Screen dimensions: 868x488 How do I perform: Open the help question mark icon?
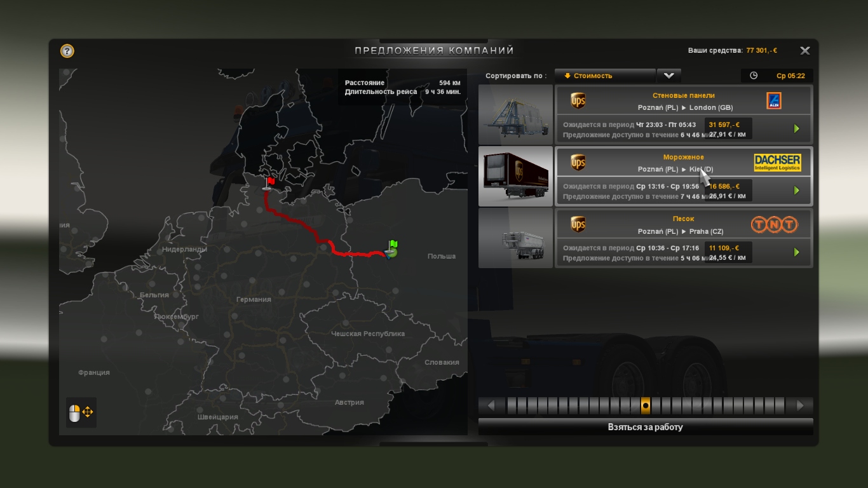67,51
